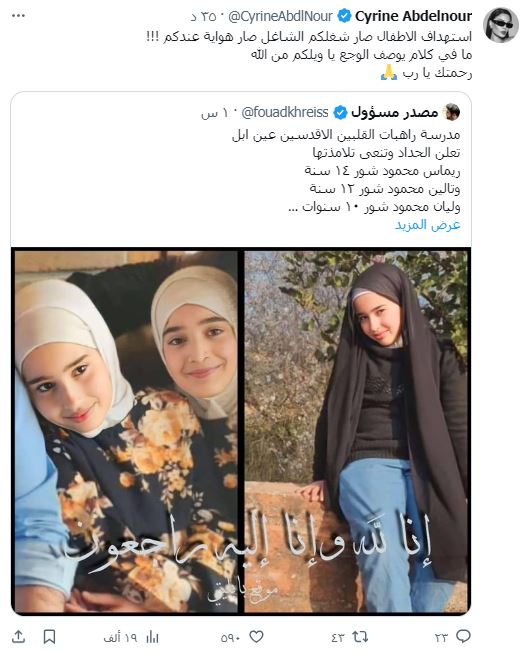
Task: Open the @CyrineAbdlNour handle link
Action: [x=281, y=17]
